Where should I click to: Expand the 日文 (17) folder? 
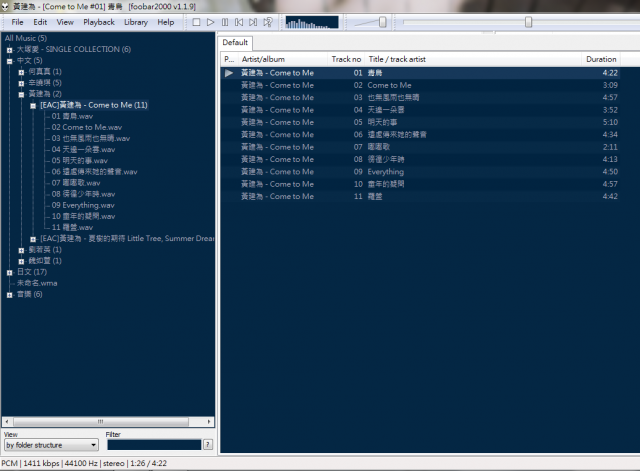[9, 273]
